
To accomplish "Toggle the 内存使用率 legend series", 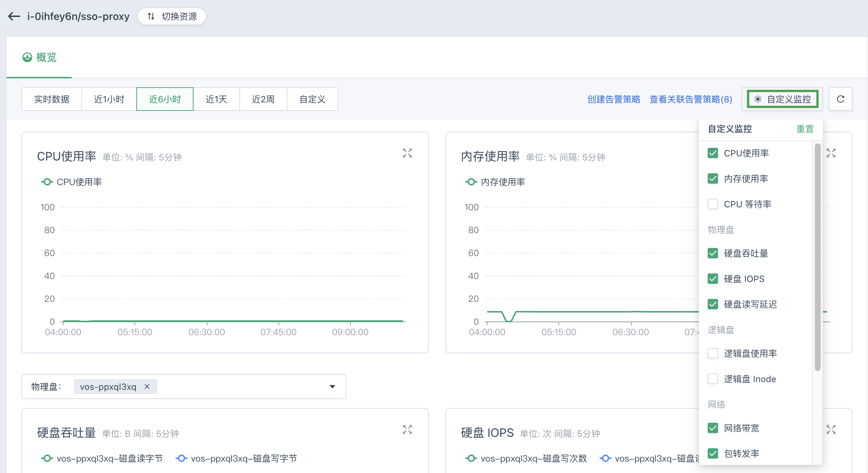I will [495, 182].
